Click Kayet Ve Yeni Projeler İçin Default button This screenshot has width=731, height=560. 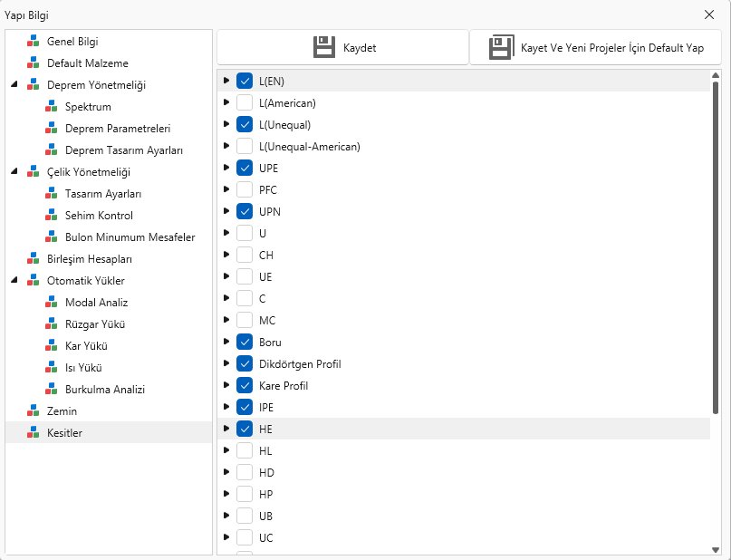pyautogui.click(x=595, y=48)
